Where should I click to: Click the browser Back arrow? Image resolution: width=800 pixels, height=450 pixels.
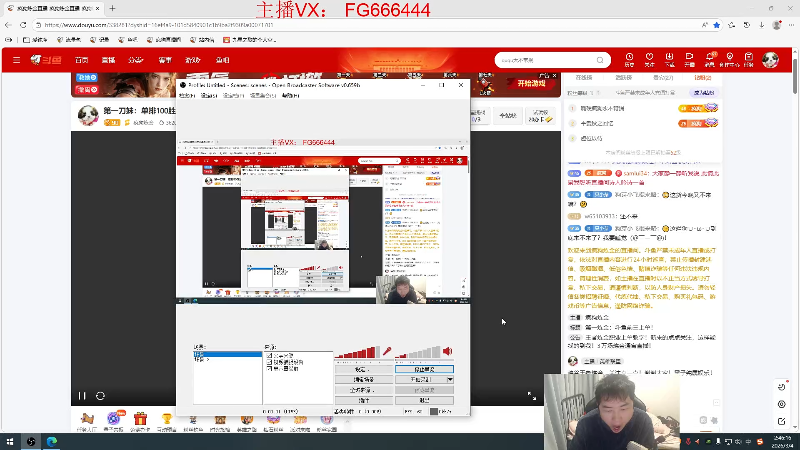[8, 24]
